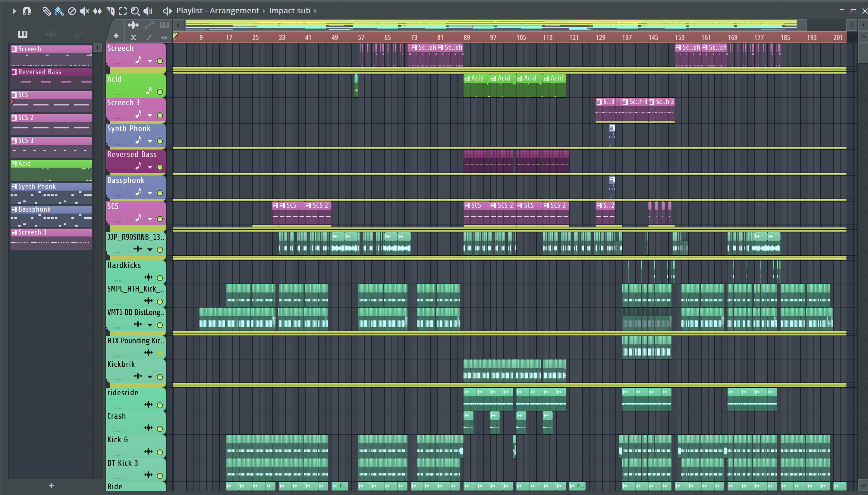Click the playlist vertical scrollbar thumb
The height and width of the screenshot is (495, 868).
[863, 53]
